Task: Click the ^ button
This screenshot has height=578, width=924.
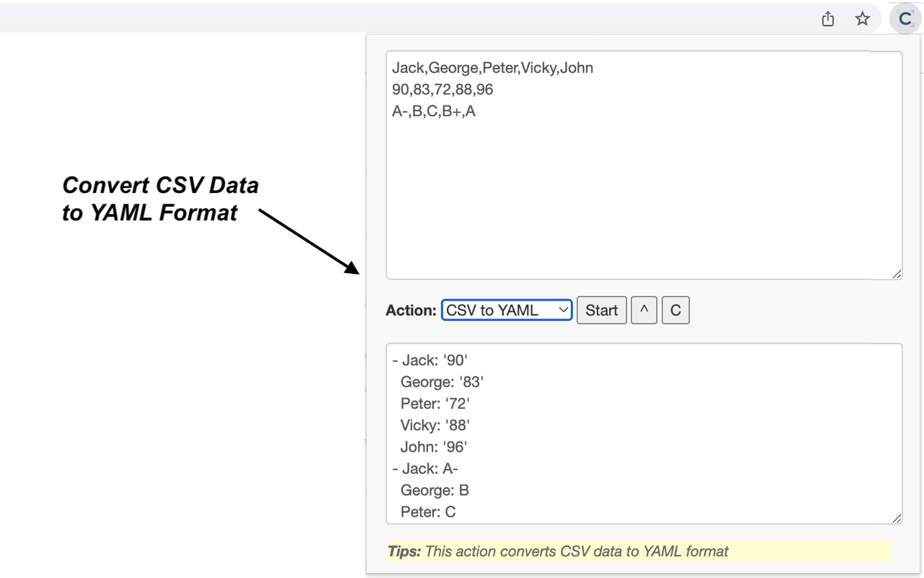Action: tap(644, 310)
